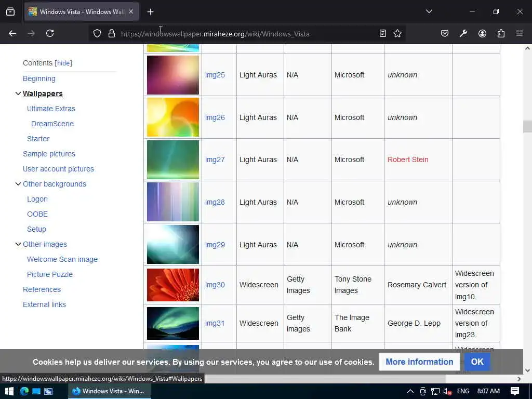Open the img27 file link
Viewport: 532px width, 399px height.
pos(215,159)
